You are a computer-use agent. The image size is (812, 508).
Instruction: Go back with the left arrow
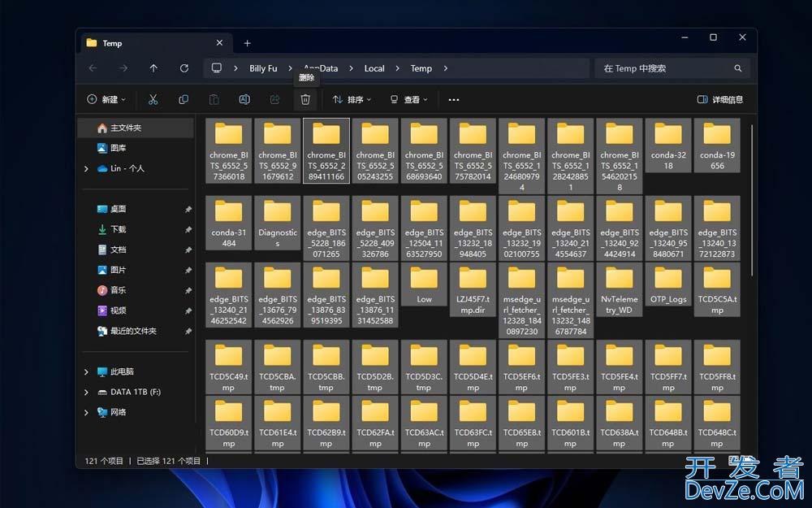(x=93, y=68)
